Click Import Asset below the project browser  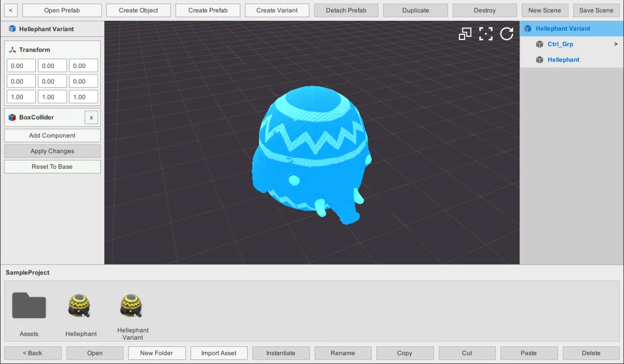click(x=219, y=353)
